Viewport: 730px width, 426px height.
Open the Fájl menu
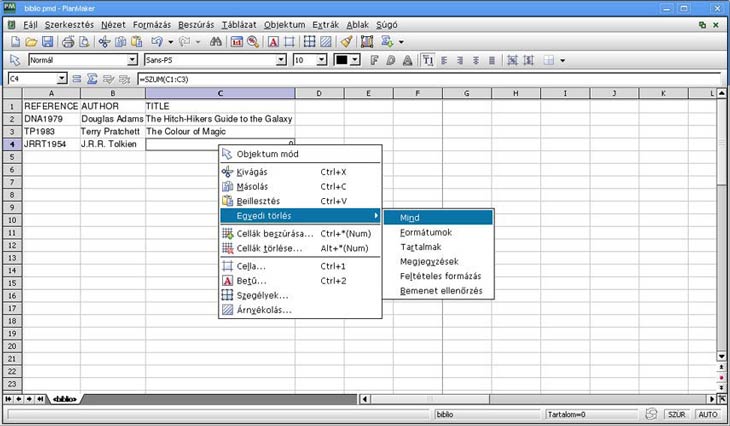(x=30, y=25)
